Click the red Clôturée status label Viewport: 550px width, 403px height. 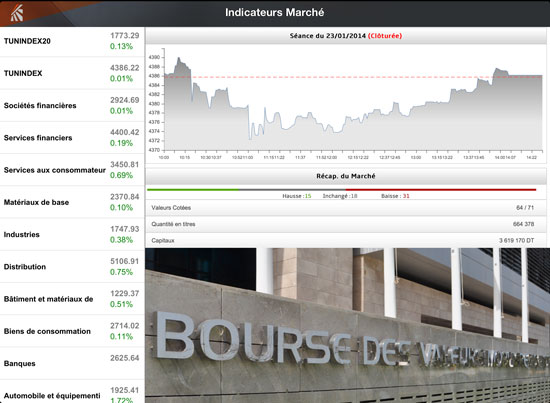385,36
